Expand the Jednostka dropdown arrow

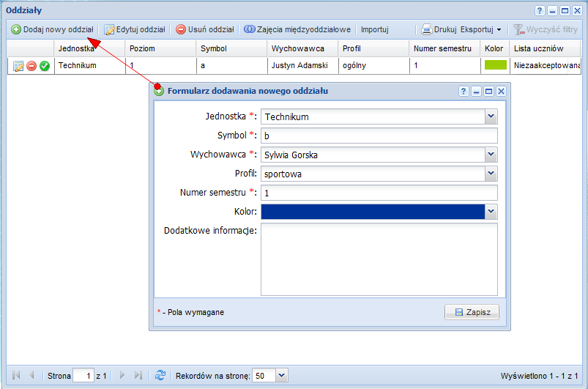491,116
